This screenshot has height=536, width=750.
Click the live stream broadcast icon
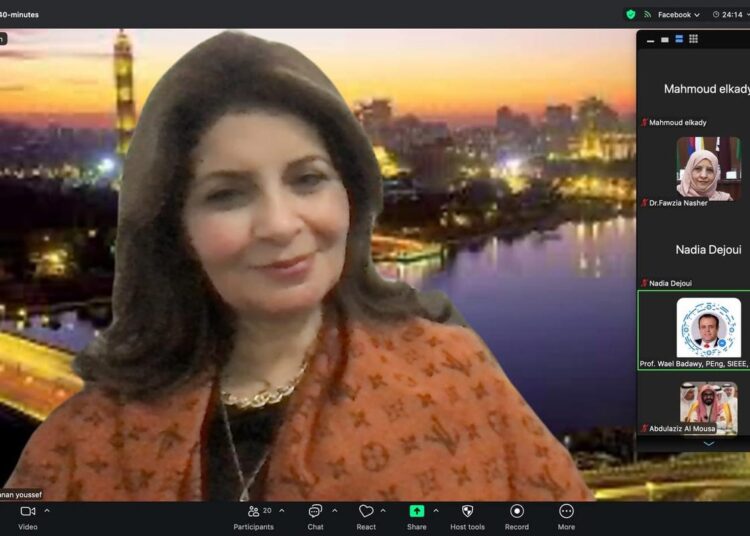tap(647, 14)
